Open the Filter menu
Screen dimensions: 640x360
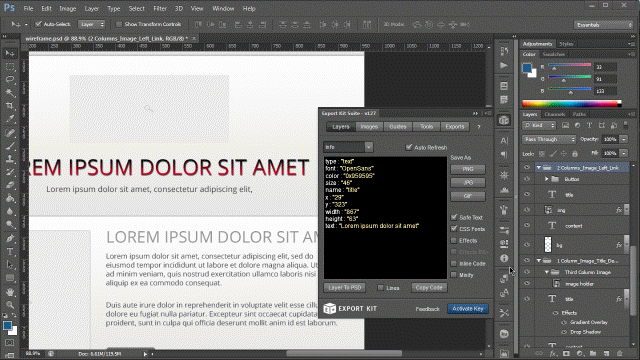(160, 8)
